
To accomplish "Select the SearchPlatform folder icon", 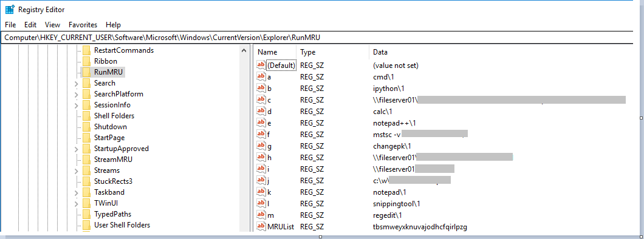I will click(x=86, y=94).
